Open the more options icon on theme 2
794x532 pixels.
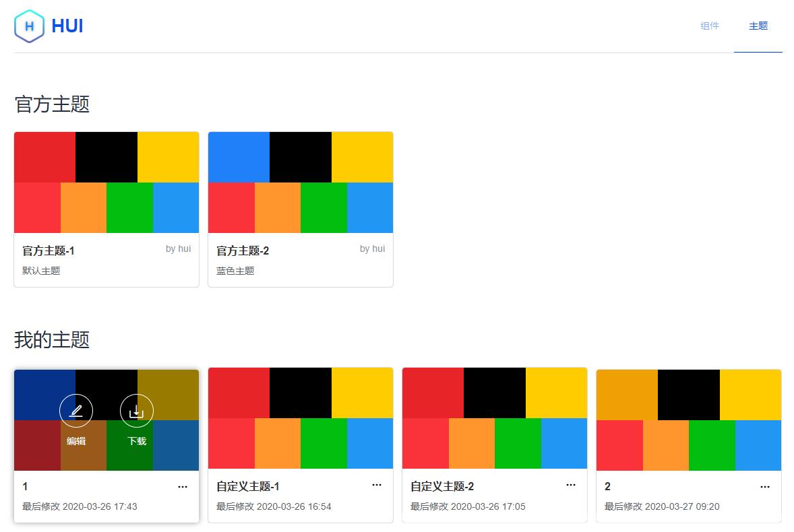pos(765,486)
